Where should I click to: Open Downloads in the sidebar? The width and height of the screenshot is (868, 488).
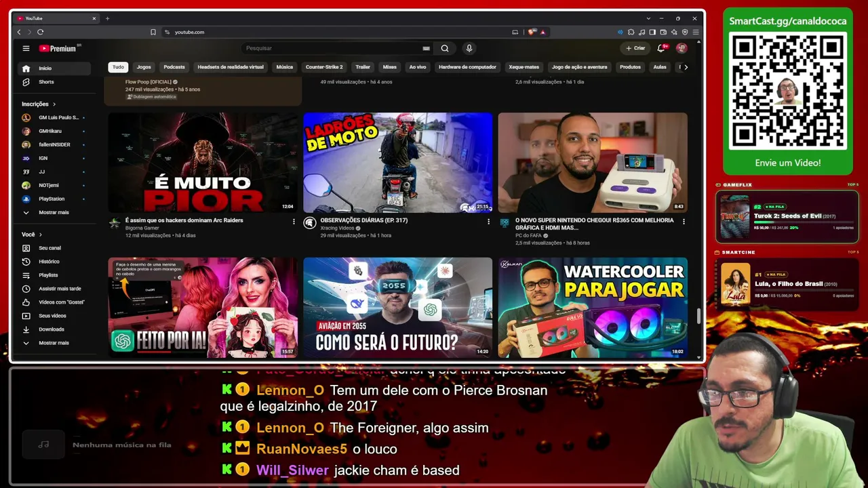[x=54, y=329]
